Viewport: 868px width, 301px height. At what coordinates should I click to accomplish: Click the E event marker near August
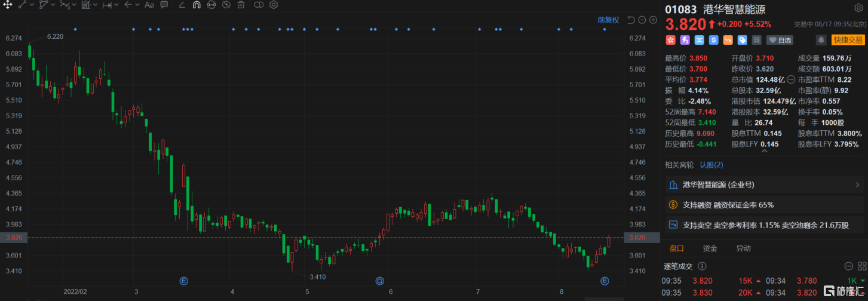(x=605, y=281)
